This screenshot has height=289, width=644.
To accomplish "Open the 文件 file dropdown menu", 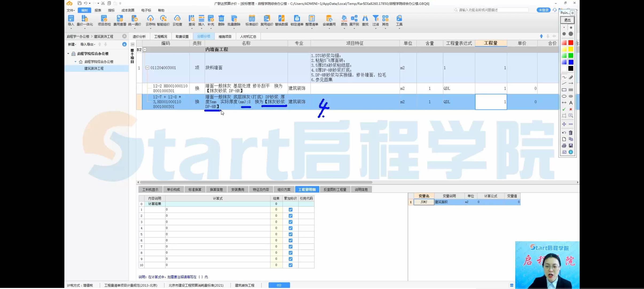I will pos(71,10).
